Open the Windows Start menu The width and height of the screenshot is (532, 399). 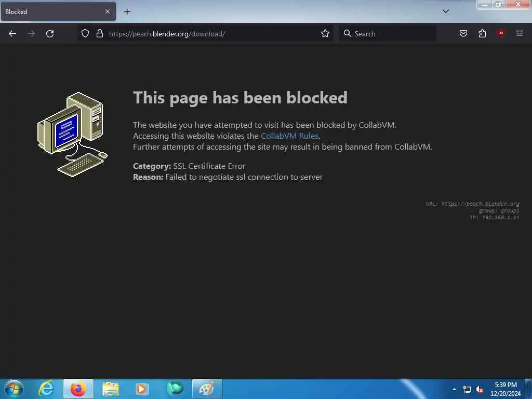pyautogui.click(x=14, y=389)
